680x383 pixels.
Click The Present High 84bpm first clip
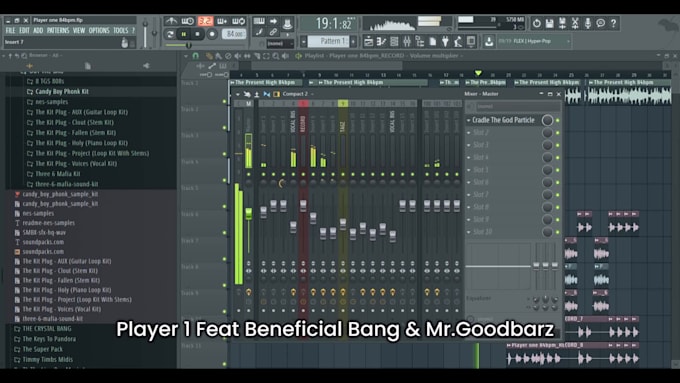pos(266,82)
